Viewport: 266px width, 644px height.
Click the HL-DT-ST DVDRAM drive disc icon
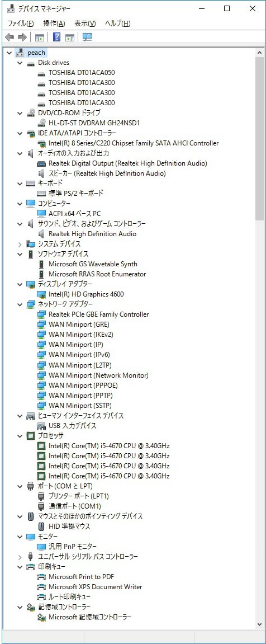pyautogui.click(x=41, y=123)
